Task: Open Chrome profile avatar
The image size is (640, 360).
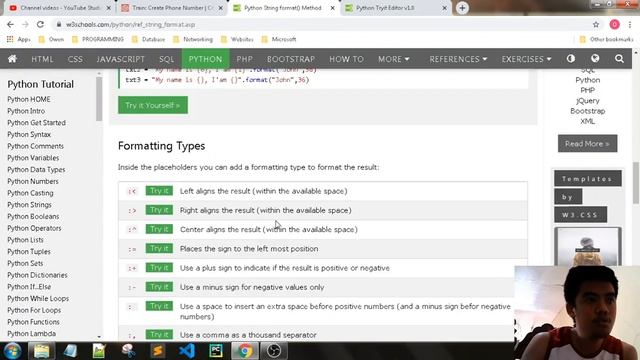Action: click(x=614, y=24)
